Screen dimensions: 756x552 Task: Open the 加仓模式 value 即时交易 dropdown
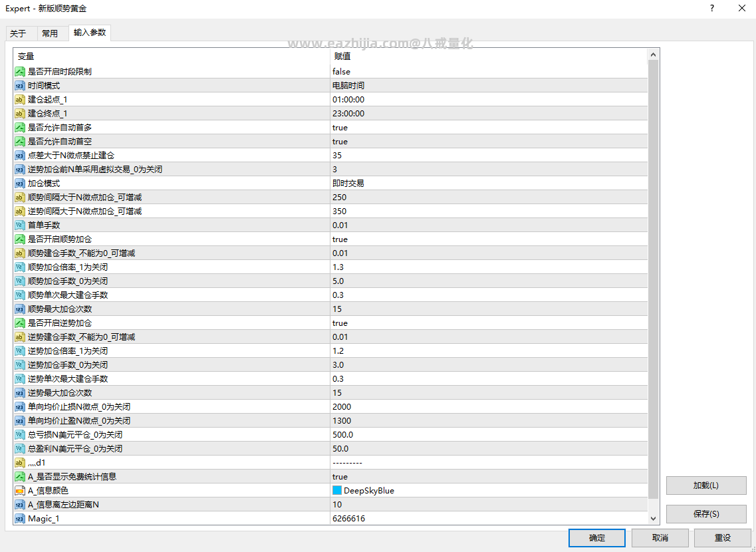point(489,184)
